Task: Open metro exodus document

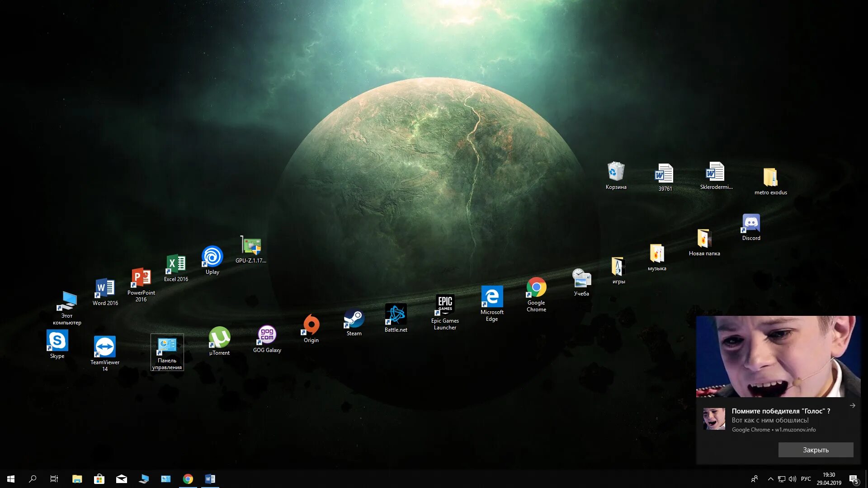Action: tap(770, 178)
